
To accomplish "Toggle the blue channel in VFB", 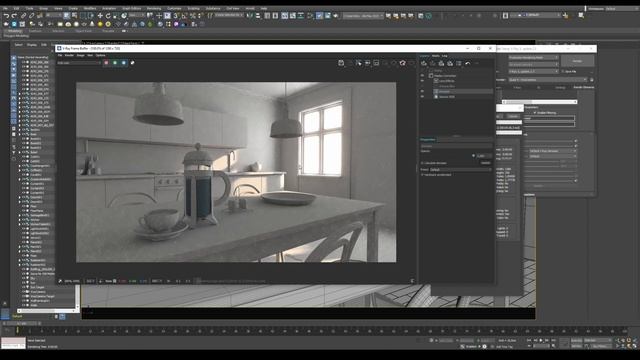I will (124, 63).
